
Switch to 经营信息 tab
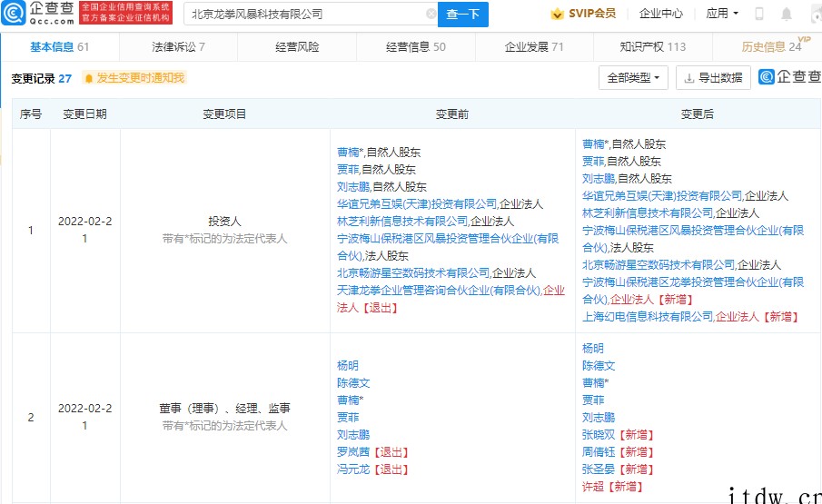click(x=416, y=47)
